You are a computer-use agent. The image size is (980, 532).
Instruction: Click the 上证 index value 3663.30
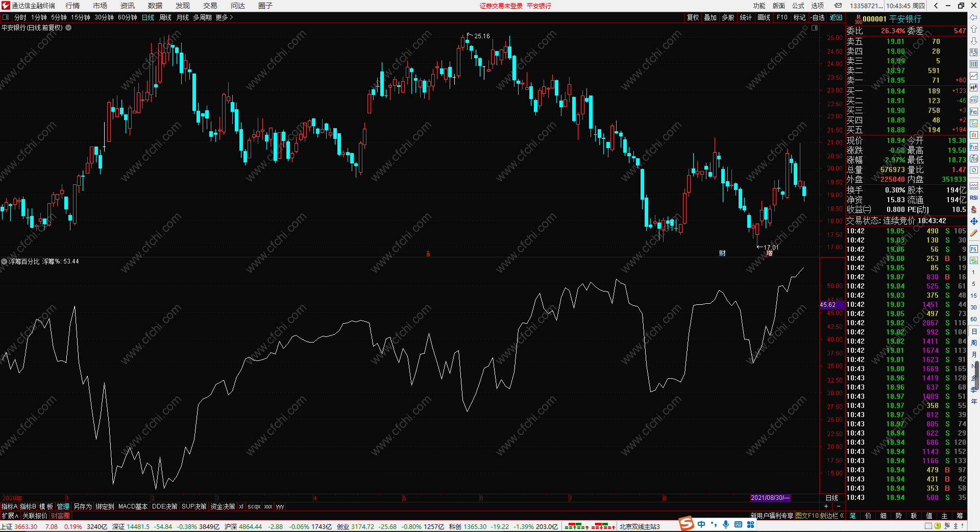pos(26,526)
